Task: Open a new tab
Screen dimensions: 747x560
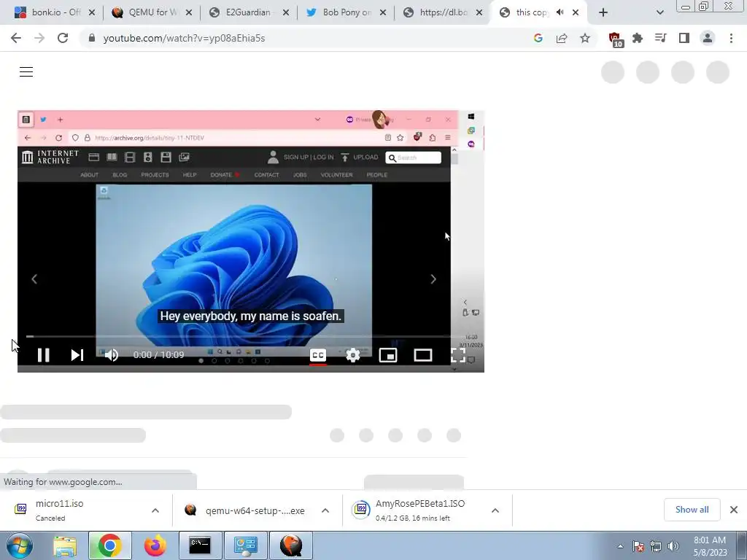Action: 603,12
